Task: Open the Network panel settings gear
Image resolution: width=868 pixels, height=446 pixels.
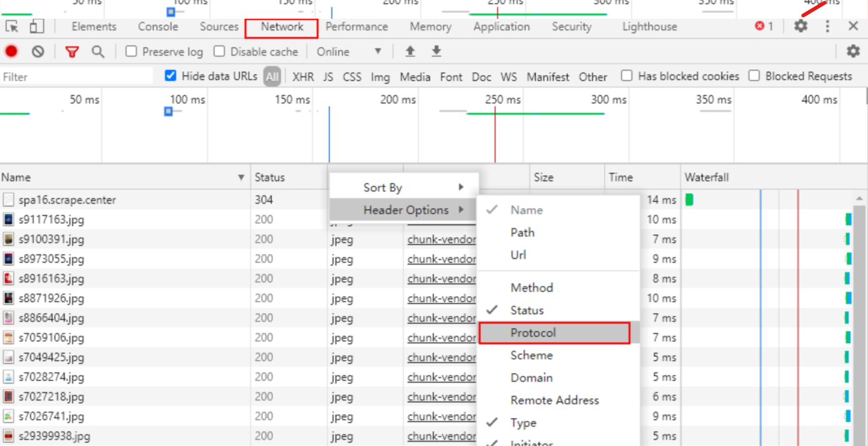Action: (852, 52)
